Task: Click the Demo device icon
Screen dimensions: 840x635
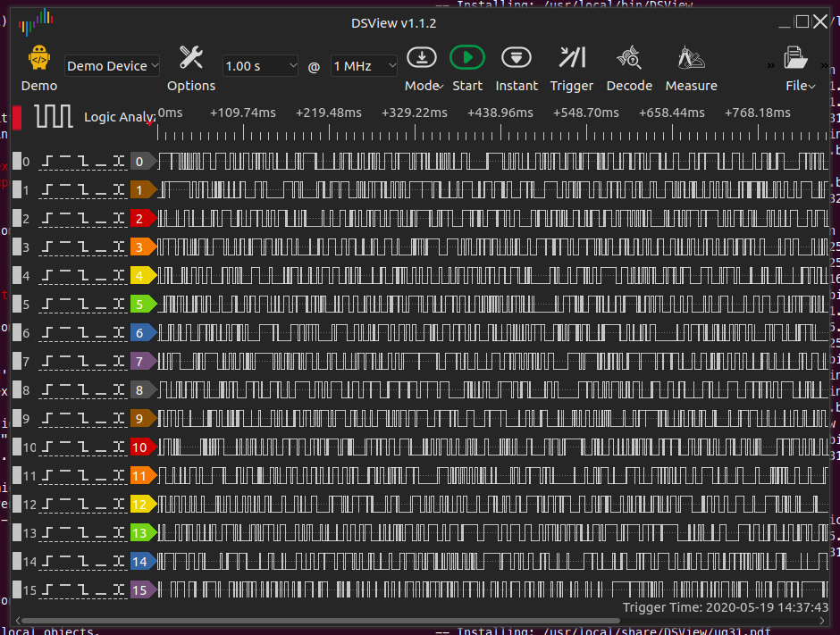Action: coord(38,59)
